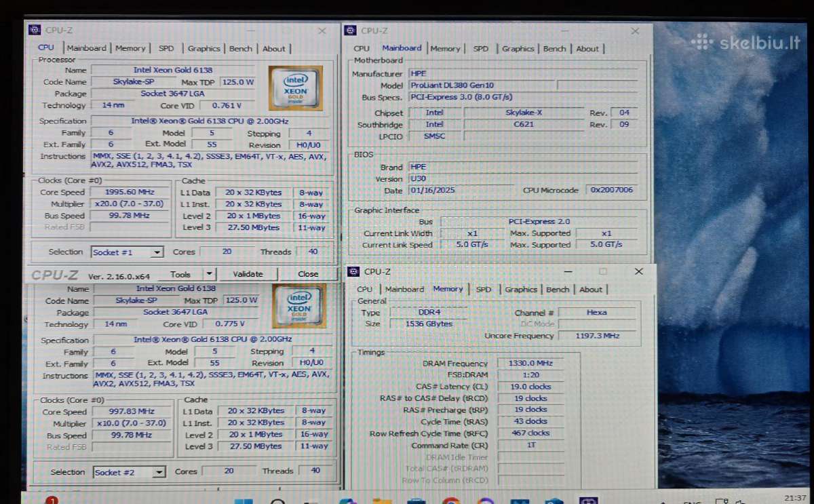Open the Graphics tab in Socket #1 window
Screen dimensions: 814x504
204,48
